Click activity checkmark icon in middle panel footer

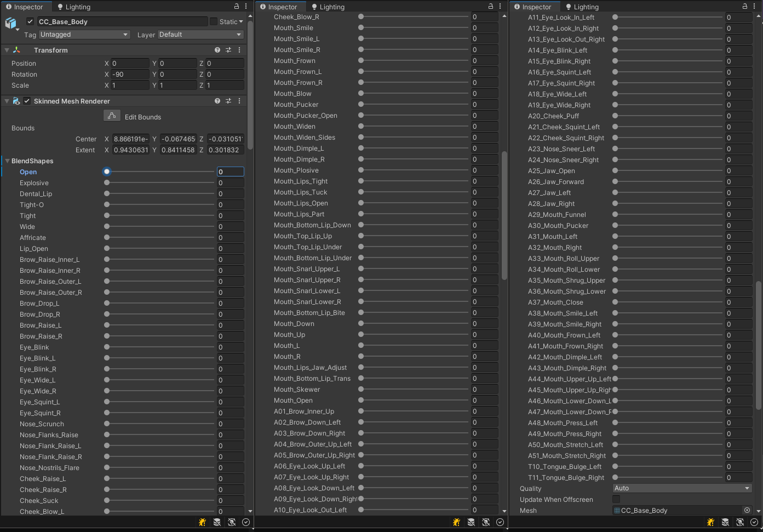coord(500,522)
